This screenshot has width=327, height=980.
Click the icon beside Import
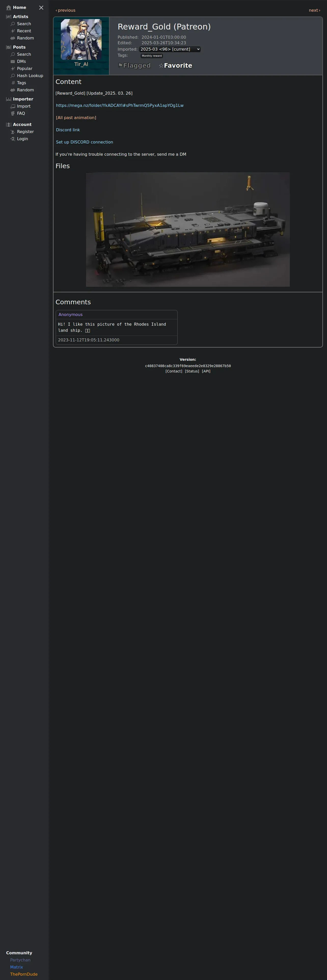tap(13, 107)
